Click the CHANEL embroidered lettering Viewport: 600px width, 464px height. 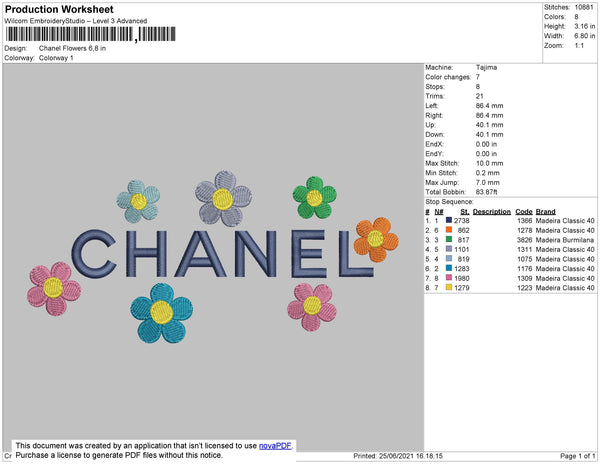click(x=222, y=254)
